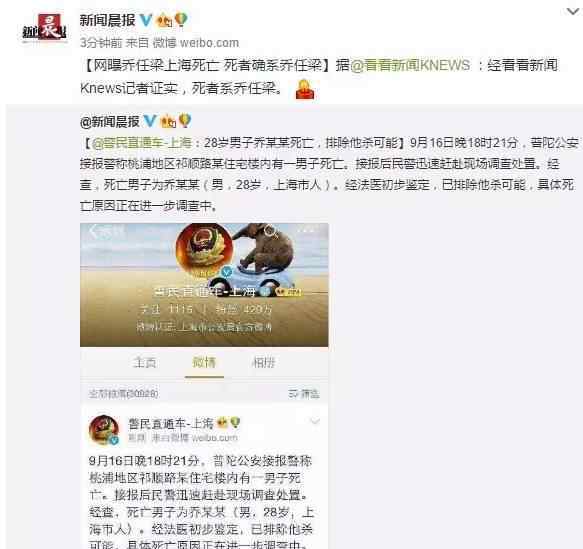
Task: Expand the post options chevron at top right
Action: tap(573, 11)
